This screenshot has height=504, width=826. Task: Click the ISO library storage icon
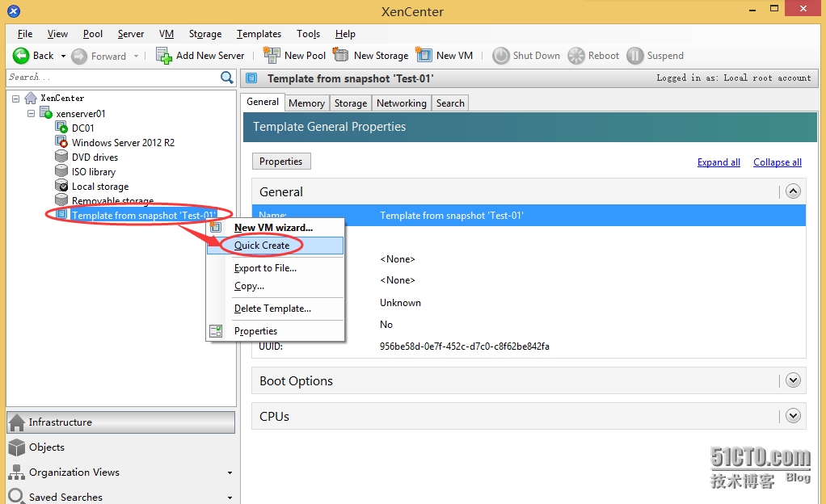[61, 171]
